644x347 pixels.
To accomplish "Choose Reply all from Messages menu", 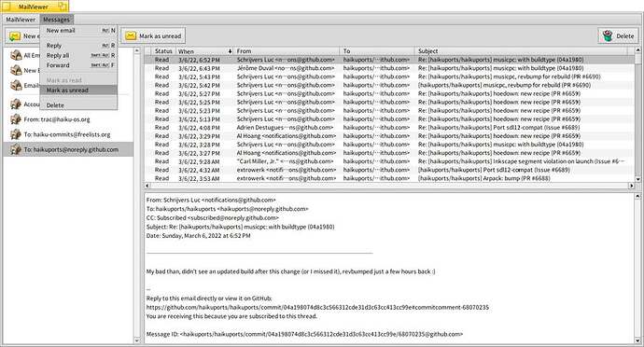I will tap(78, 55).
